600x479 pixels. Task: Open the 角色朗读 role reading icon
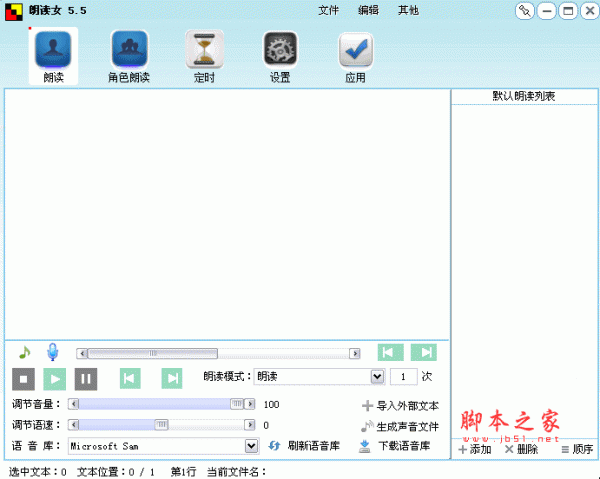click(x=129, y=50)
